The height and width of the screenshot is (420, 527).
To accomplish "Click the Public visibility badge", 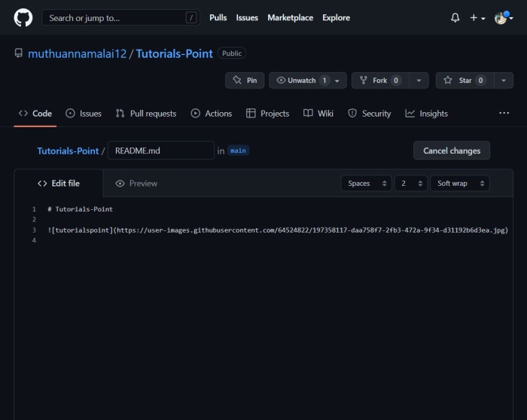I will coord(232,53).
